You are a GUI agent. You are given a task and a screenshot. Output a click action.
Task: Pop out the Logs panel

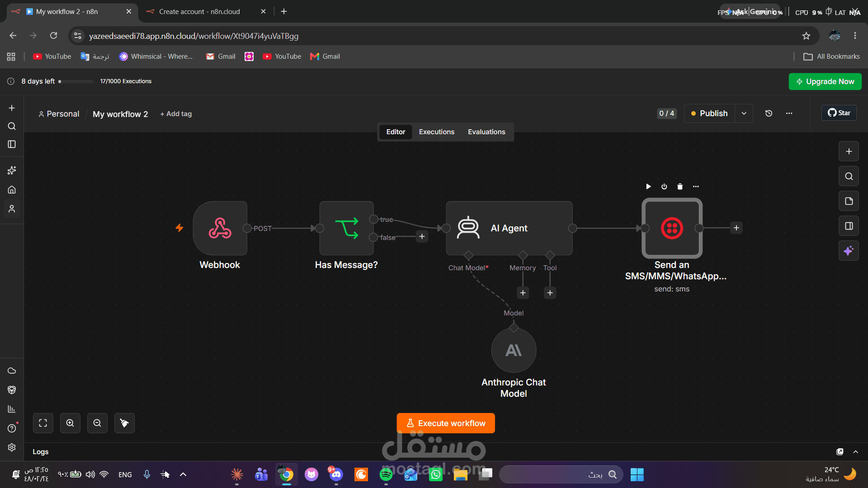(x=840, y=452)
